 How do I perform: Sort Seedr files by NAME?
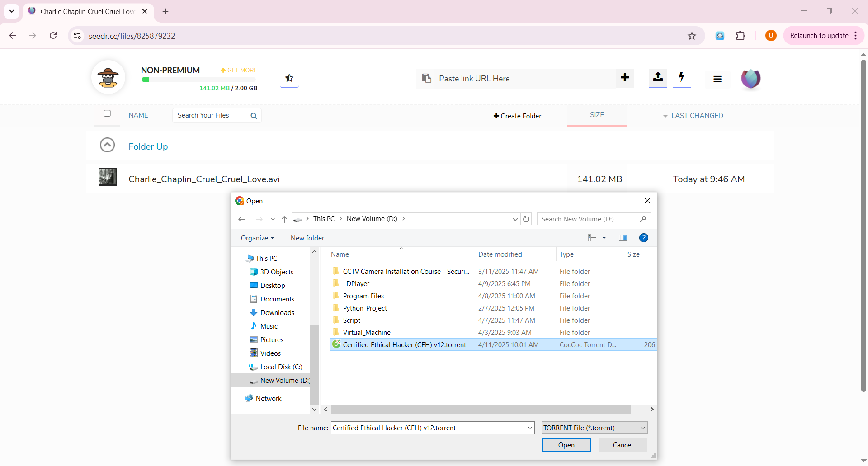point(138,115)
